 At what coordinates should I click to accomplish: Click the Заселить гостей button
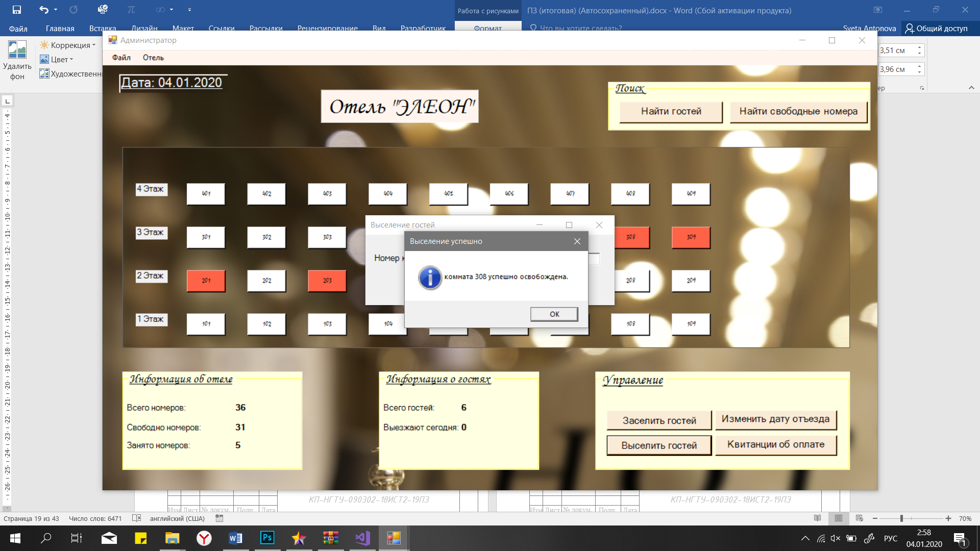pyautogui.click(x=659, y=420)
